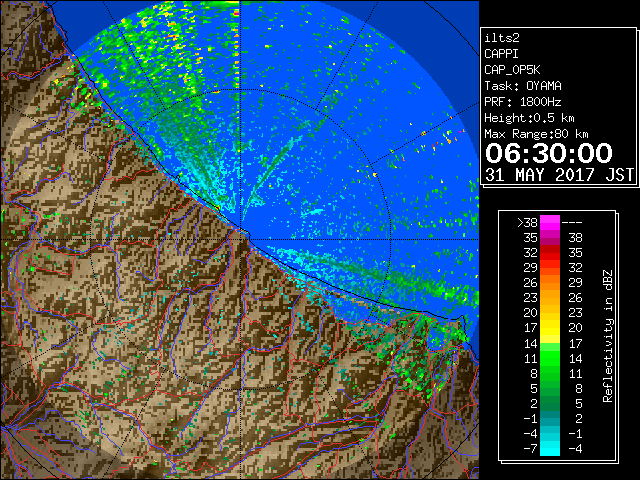Click the CAPPI product label
Screen dimensions: 640x480
point(501,54)
